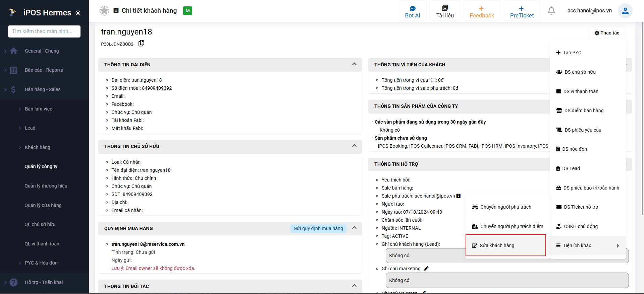Image resolution: width=644 pixels, height=294 pixels.
Task: Expand the General - Chung section chevron
Action: click(5, 51)
